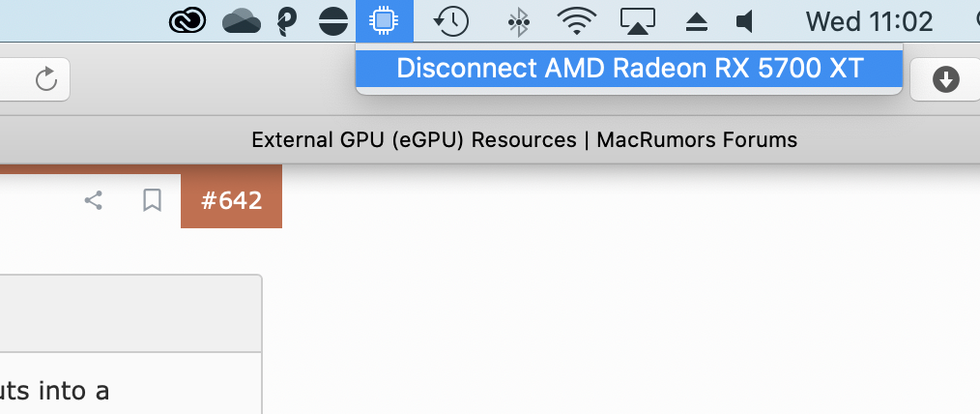Share the forum post

[93, 200]
